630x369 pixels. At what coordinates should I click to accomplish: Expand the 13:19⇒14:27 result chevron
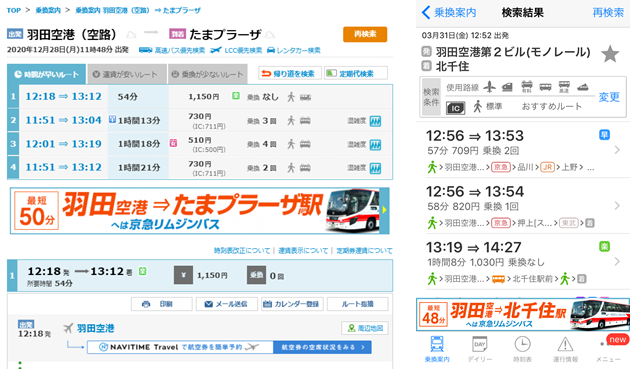[617, 262]
